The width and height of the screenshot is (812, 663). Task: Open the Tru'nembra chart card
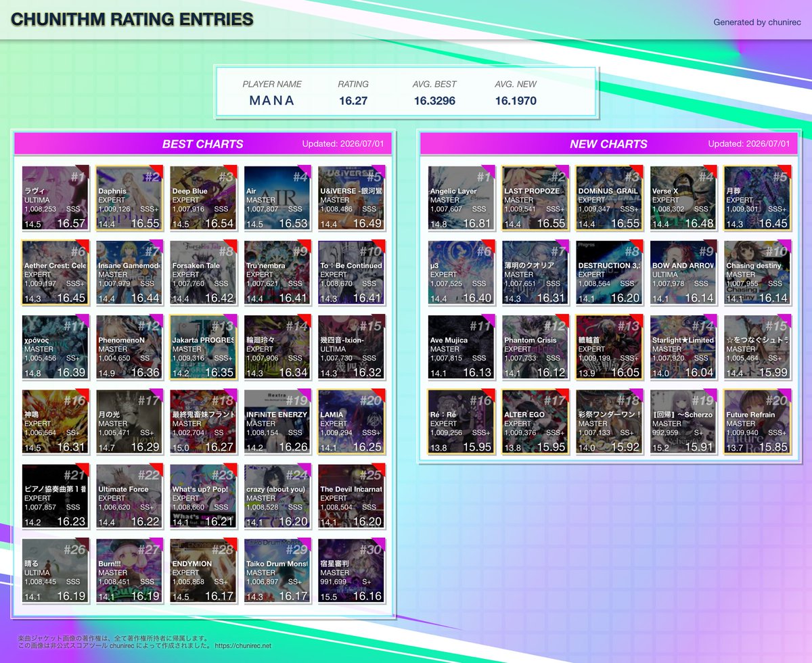(x=277, y=272)
